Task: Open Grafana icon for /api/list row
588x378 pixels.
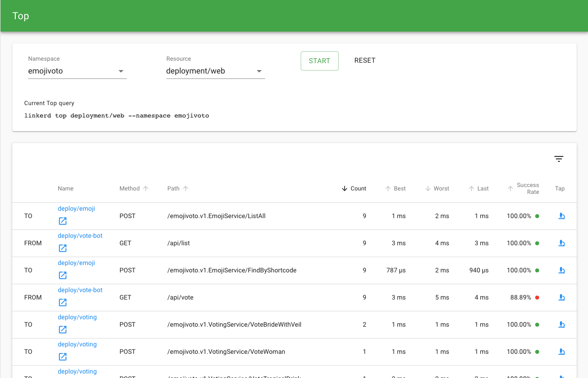Action: tap(63, 248)
